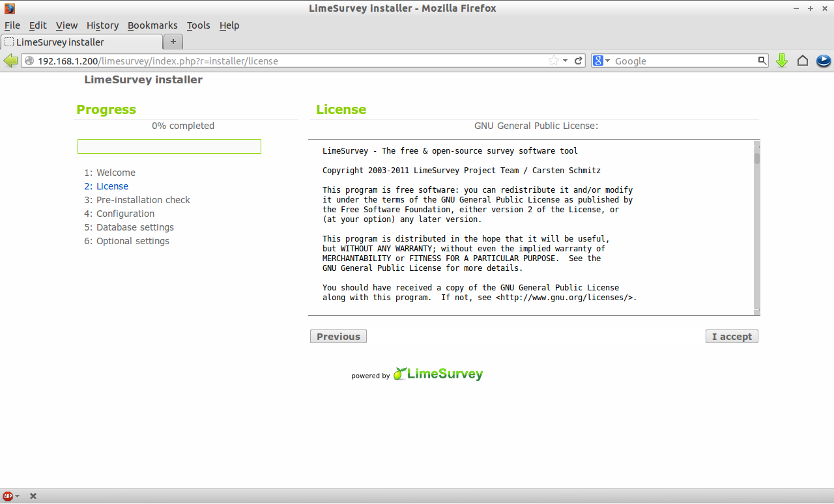Click the blue play toolbar icon
The width and height of the screenshot is (834, 504).
824,61
